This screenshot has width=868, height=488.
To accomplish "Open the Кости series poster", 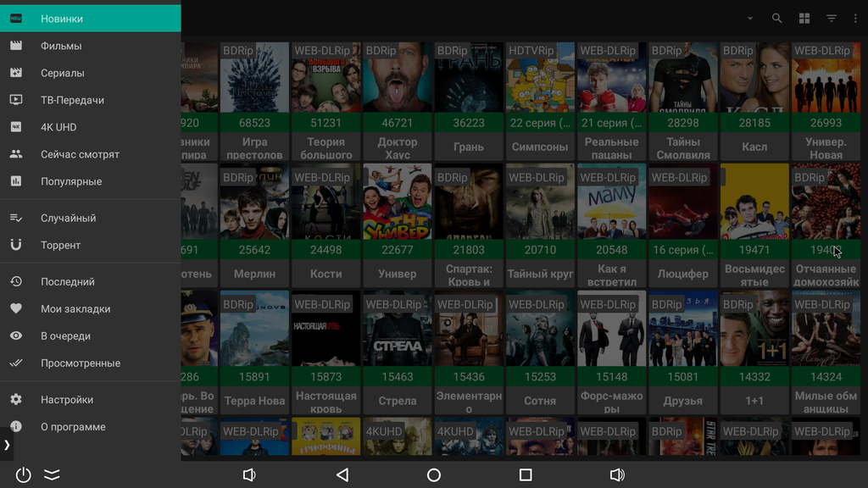I will coord(326,202).
